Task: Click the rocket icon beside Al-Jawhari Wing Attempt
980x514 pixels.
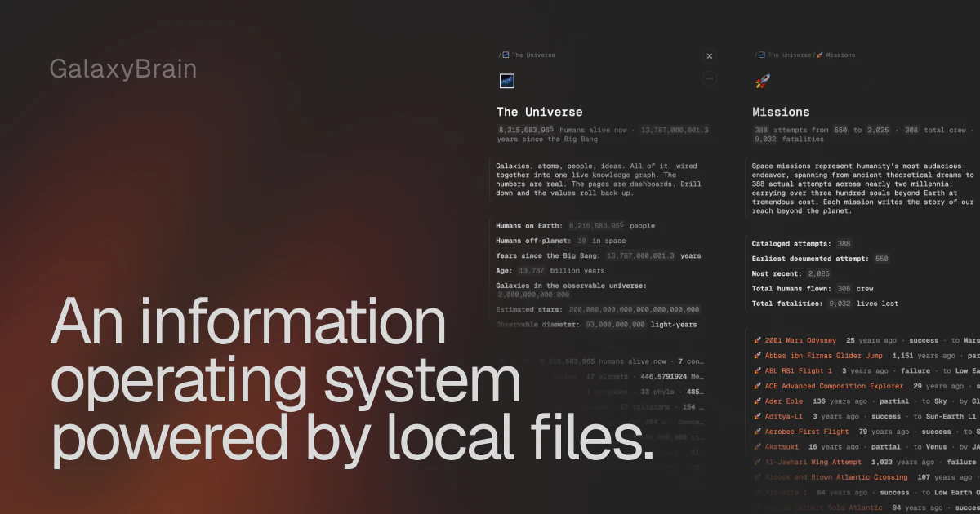Action: (x=758, y=462)
